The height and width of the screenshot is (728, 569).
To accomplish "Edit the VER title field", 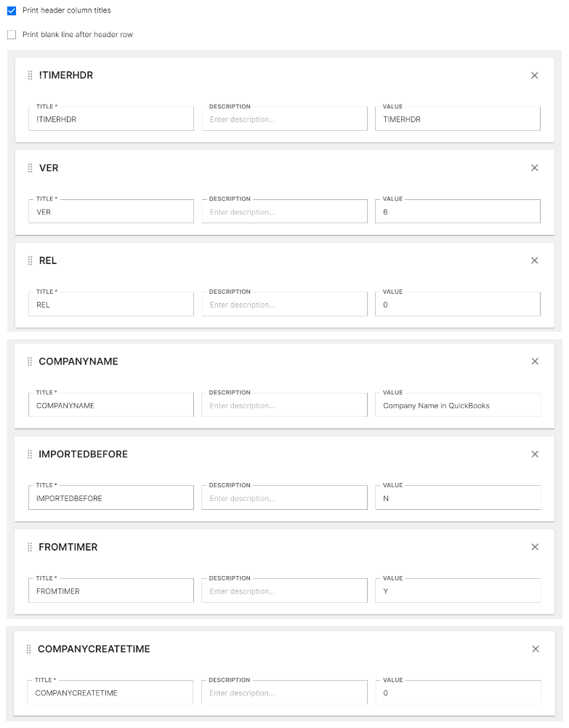I will tap(111, 212).
